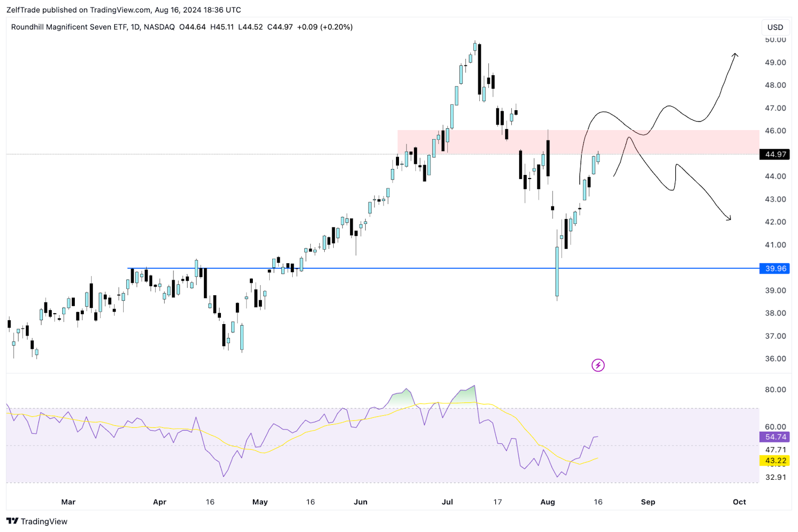Screen dimensions: 798x532
Task: Click the blue 39.96 price level label
Action: [x=775, y=269]
